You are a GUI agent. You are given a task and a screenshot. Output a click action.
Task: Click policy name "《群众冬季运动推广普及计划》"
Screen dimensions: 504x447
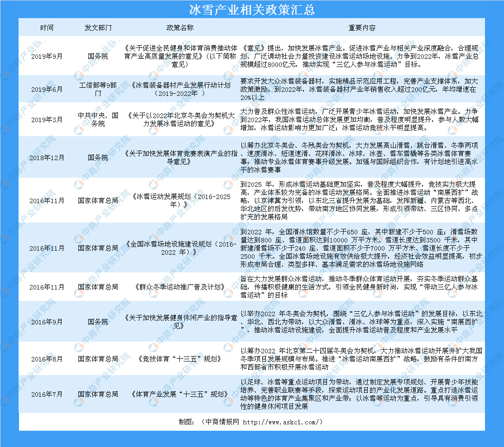coord(180,287)
